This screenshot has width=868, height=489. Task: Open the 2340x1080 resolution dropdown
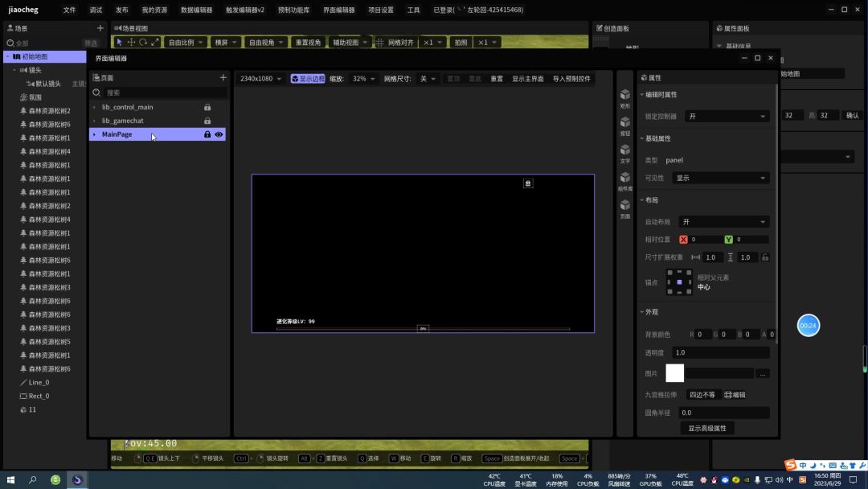click(x=261, y=79)
